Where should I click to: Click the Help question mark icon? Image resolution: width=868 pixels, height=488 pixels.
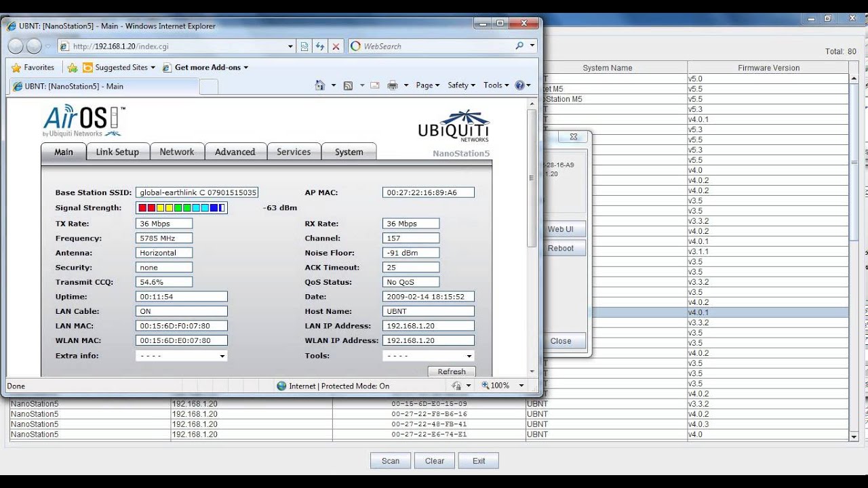(x=520, y=85)
